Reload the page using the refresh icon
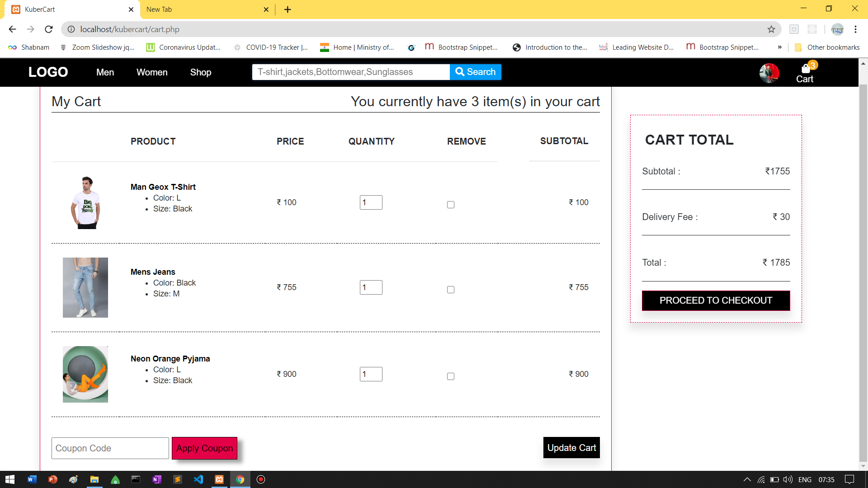This screenshot has height=488, width=868. (49, 29)
